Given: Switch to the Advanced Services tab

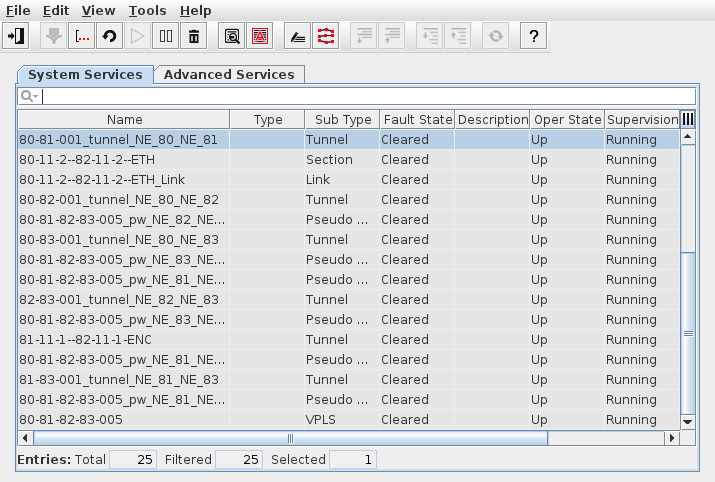Looking at the screenshot, I should coord(229,75).
